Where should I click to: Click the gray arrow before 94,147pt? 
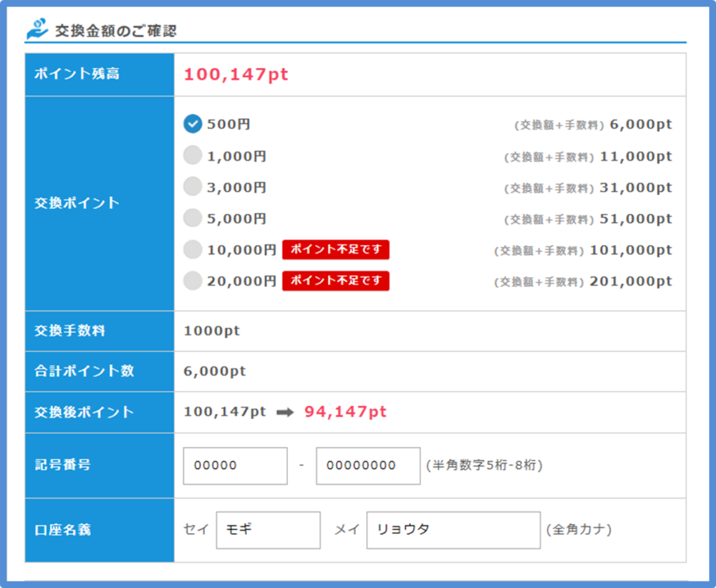coord(286,413)
